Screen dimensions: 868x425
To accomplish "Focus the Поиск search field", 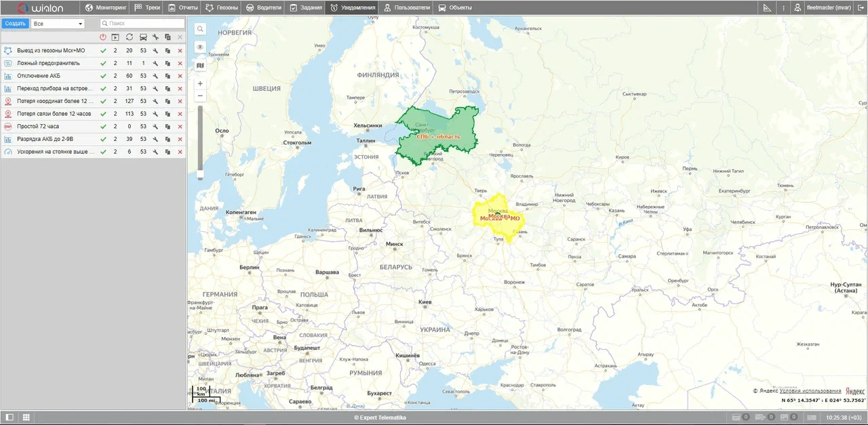I will pyautogui.click(x=142, y=24).
